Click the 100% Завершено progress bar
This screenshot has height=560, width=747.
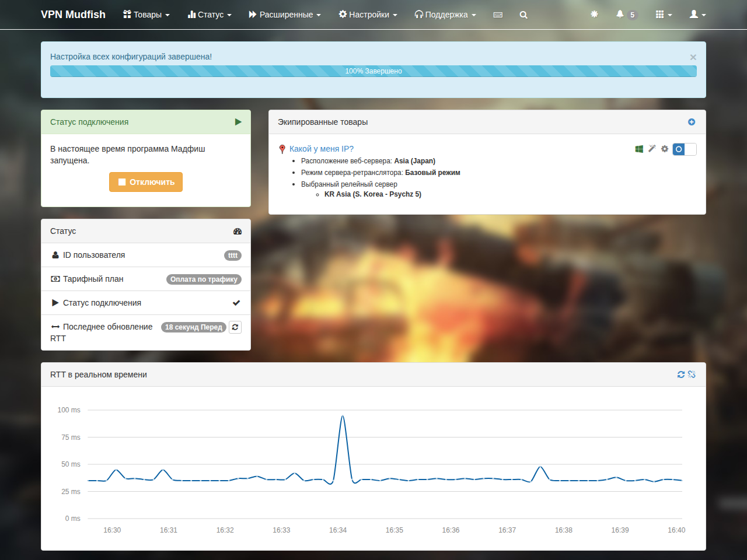pos(373,71)
